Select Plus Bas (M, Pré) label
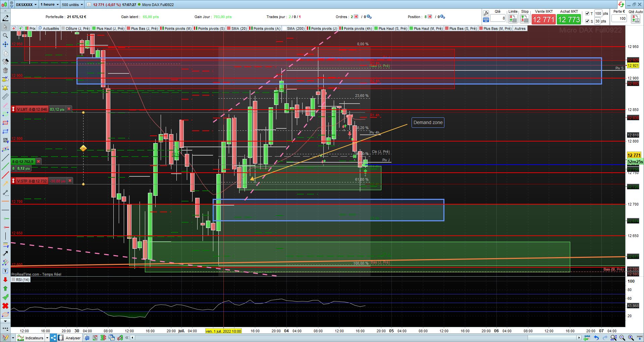This screenshot has width=644, height=342. [x=495, y=28]
